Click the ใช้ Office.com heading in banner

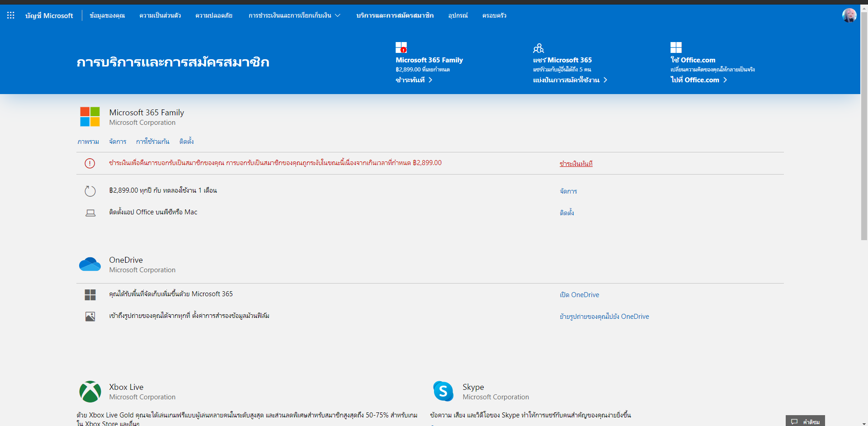[x=693, y=60]
